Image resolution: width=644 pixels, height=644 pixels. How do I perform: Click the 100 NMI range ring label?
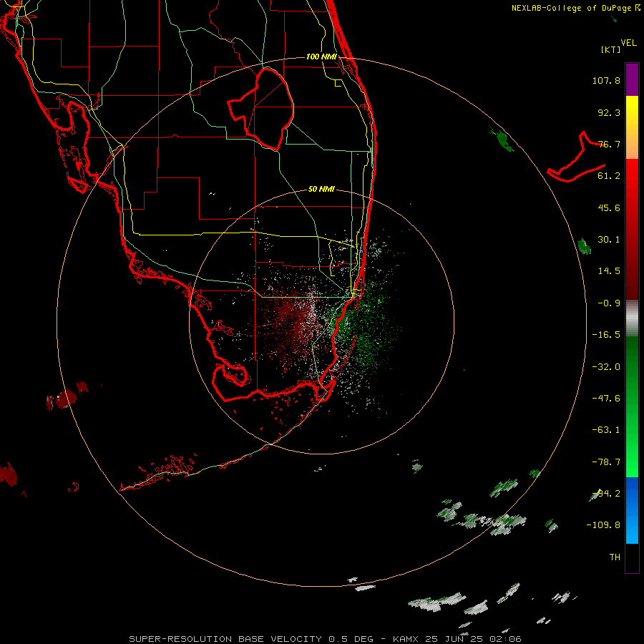321,57
